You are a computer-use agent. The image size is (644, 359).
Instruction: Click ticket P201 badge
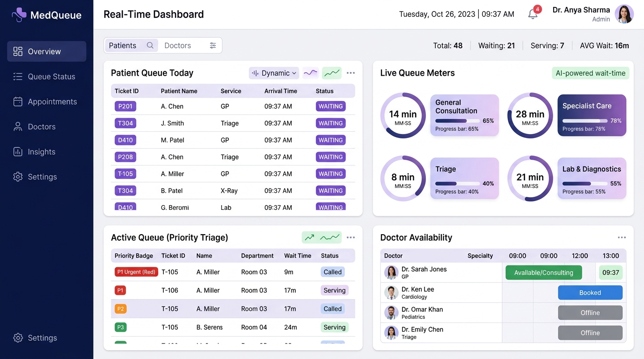point(125,106)
